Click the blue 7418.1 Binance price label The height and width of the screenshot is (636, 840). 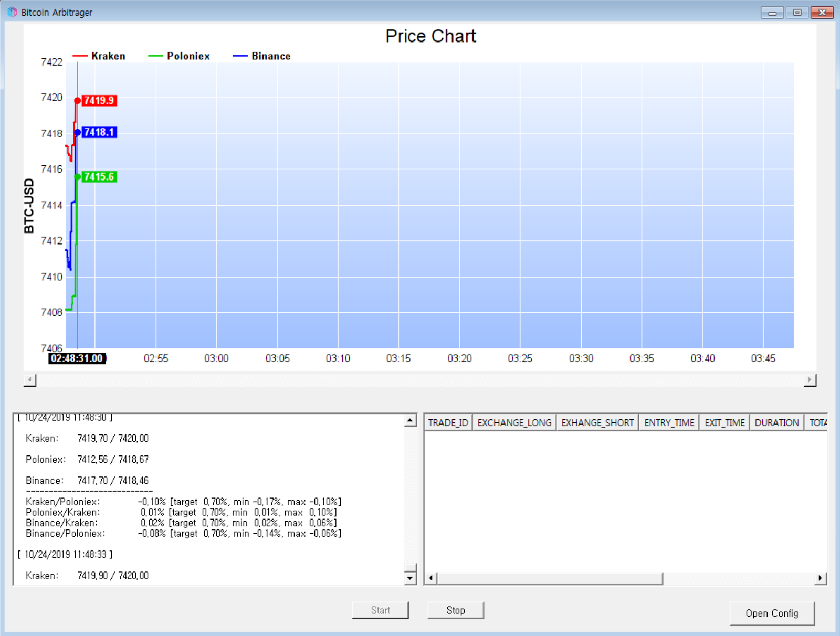click(99, 132)
